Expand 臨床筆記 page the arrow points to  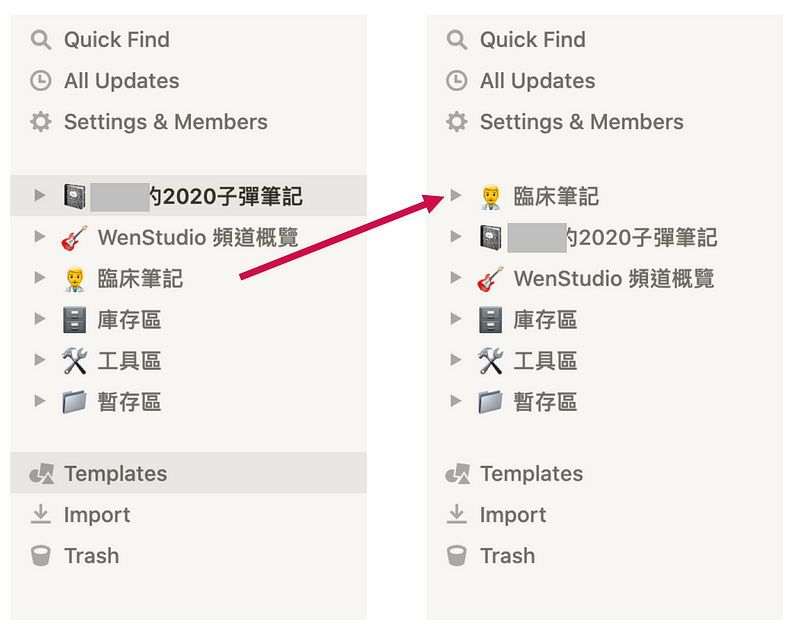pyautogui.click(x=456, y=195)
